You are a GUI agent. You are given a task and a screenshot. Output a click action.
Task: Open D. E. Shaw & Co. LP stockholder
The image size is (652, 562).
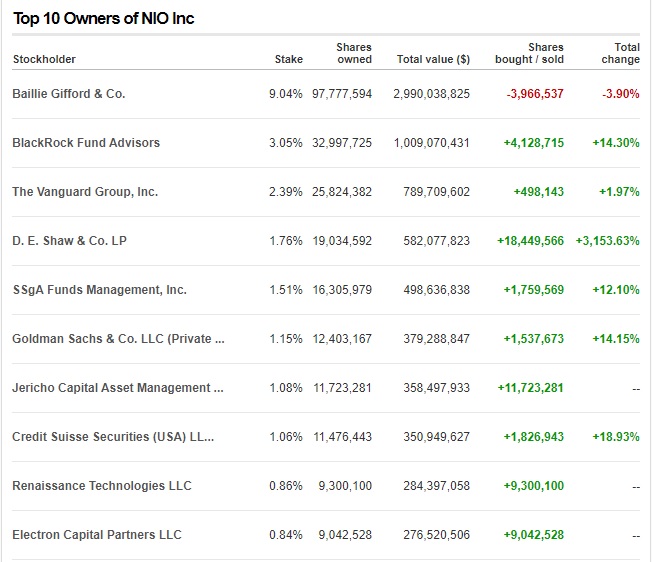click(69, 241)
